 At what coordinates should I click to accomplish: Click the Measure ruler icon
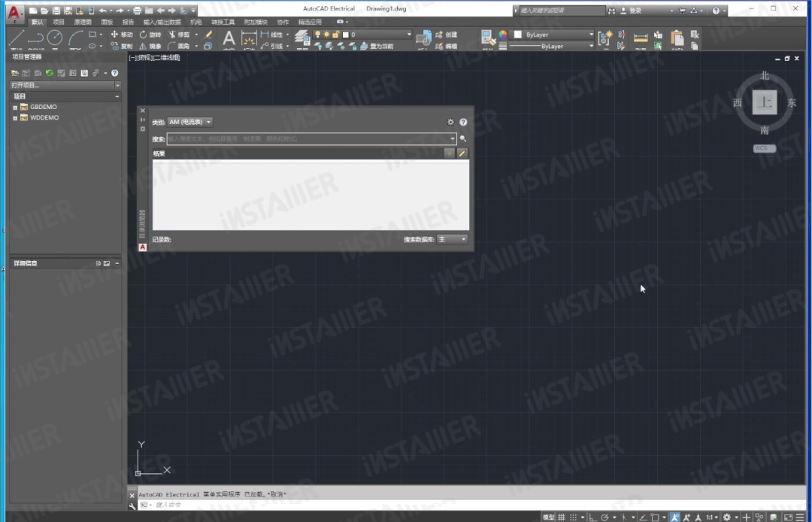641,38
